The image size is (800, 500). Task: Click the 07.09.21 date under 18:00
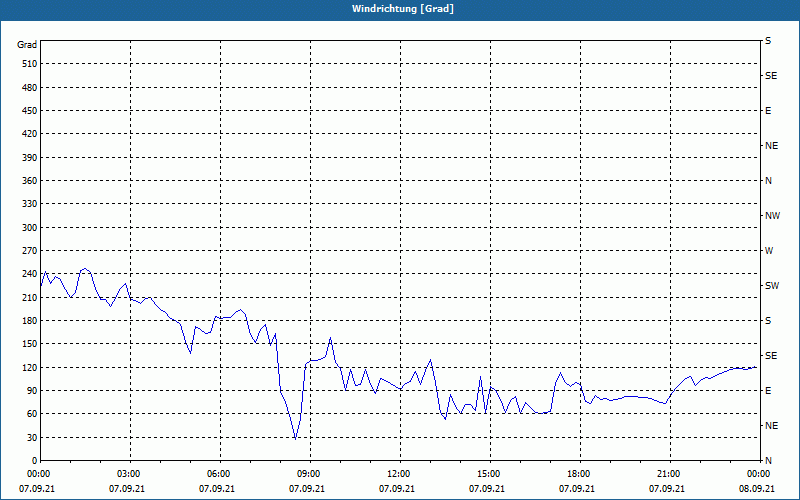577,489
